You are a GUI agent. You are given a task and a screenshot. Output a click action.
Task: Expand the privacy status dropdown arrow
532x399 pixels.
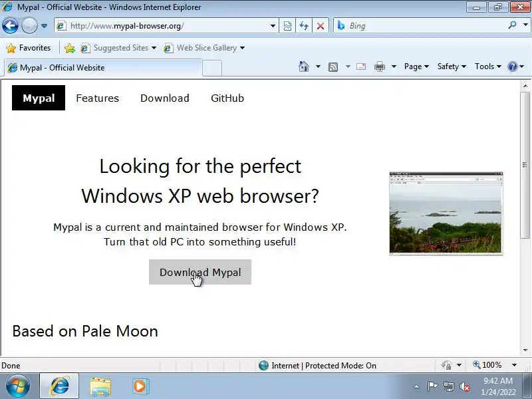click(459, 365)
